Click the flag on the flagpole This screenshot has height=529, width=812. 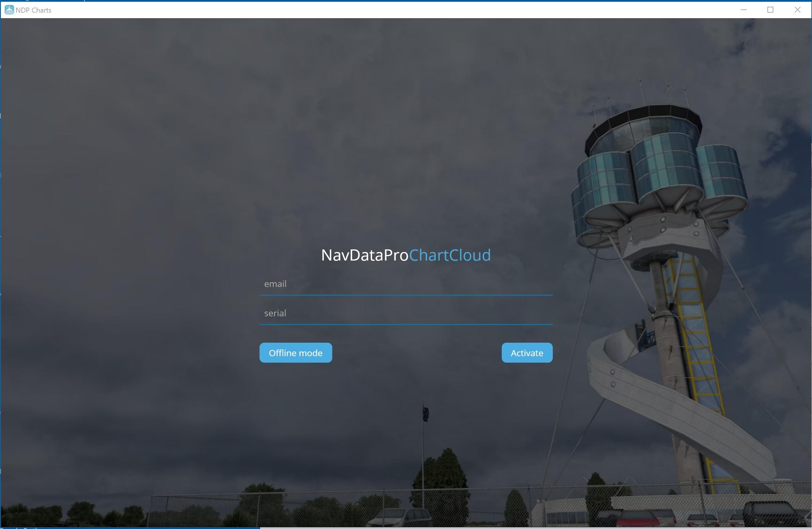point(426,414)
